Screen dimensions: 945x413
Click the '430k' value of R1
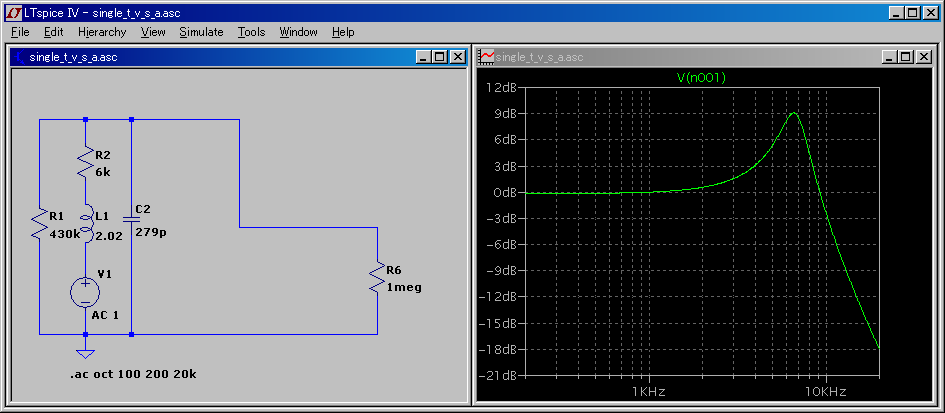click(65, 235)
